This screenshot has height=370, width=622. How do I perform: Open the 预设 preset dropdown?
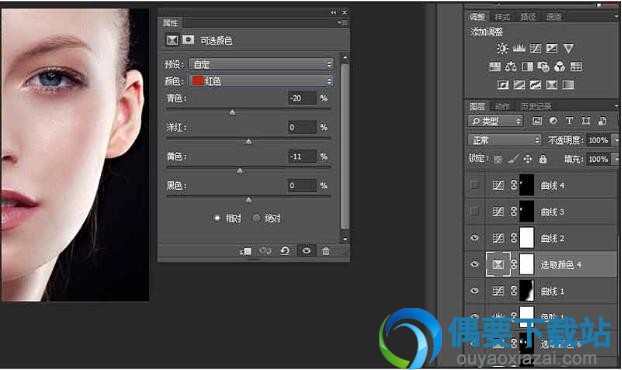(261, 64)
